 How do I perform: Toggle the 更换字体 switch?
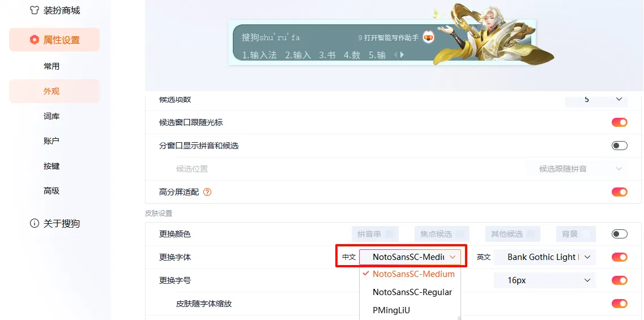click(619, 257)
